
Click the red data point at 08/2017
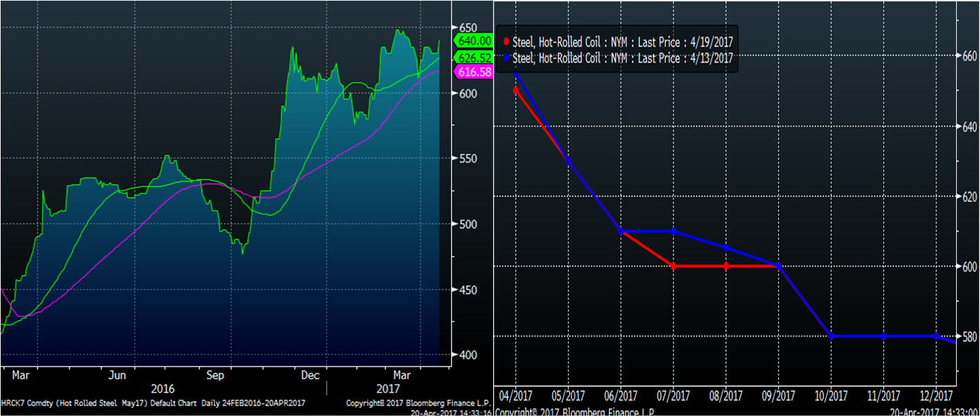click(726, 266)
